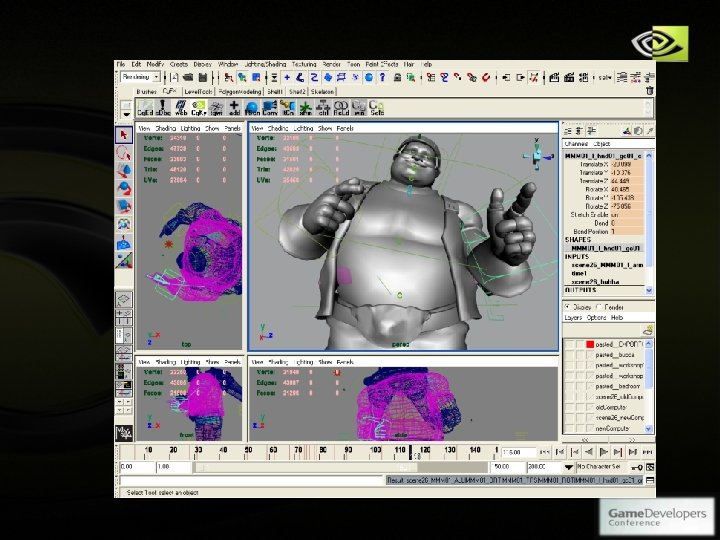
Task: Click the save scene disk icon
Action: pos(203,77)
